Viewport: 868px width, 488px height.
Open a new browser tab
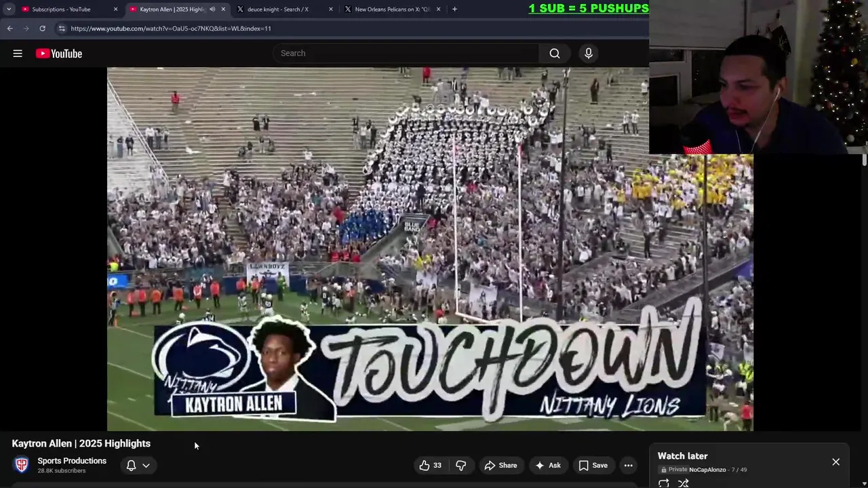point(454,9)
